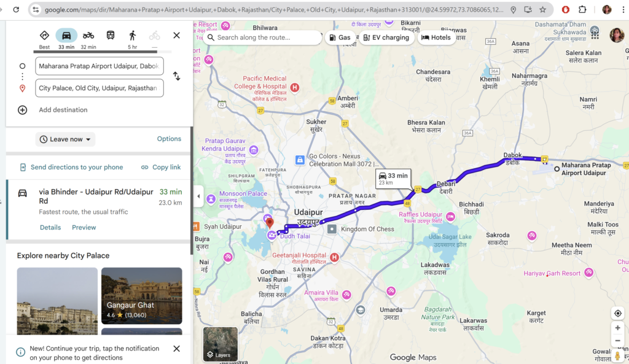Filter by Gas along the route

click(340, 37)
